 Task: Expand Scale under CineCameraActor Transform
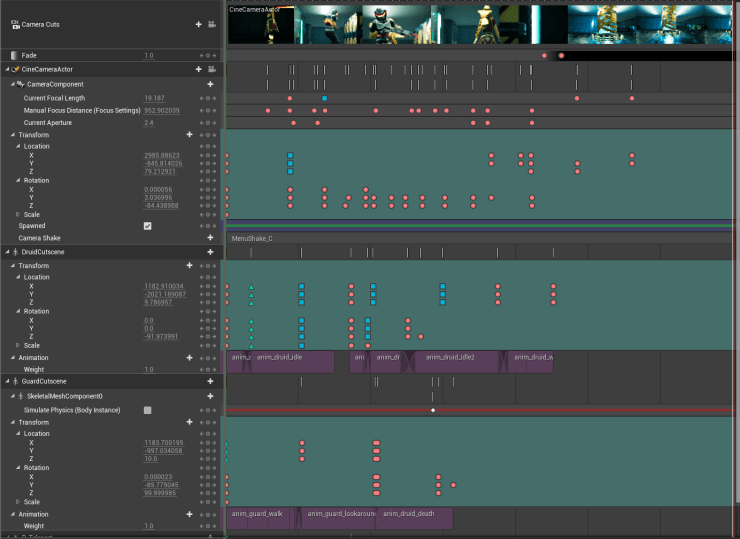point(18,214)
